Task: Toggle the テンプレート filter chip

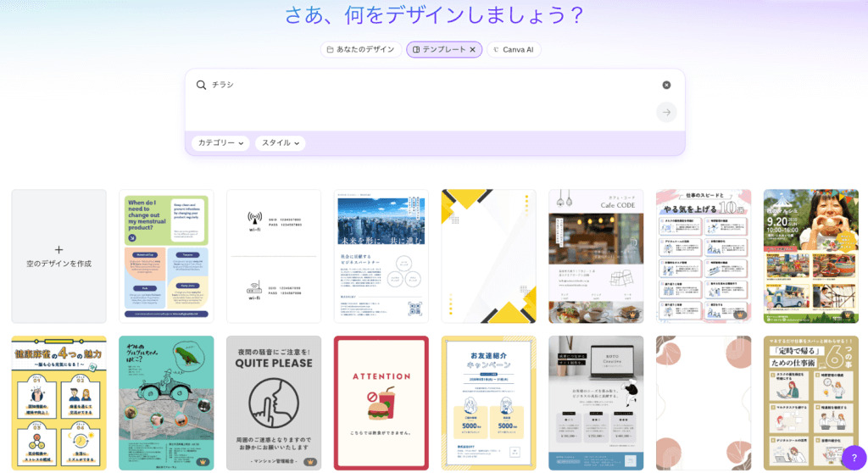Action: coord(438,49)
